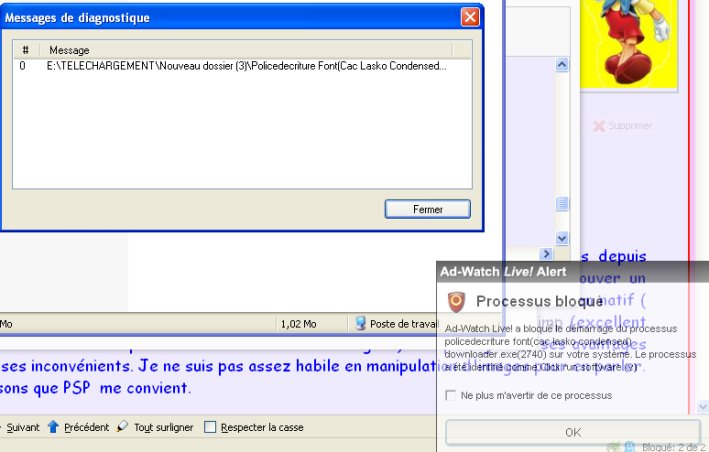Click scroll down arrow in side panel
The width and height of the screenshot is (709, 452).
[x=562, y=238]
